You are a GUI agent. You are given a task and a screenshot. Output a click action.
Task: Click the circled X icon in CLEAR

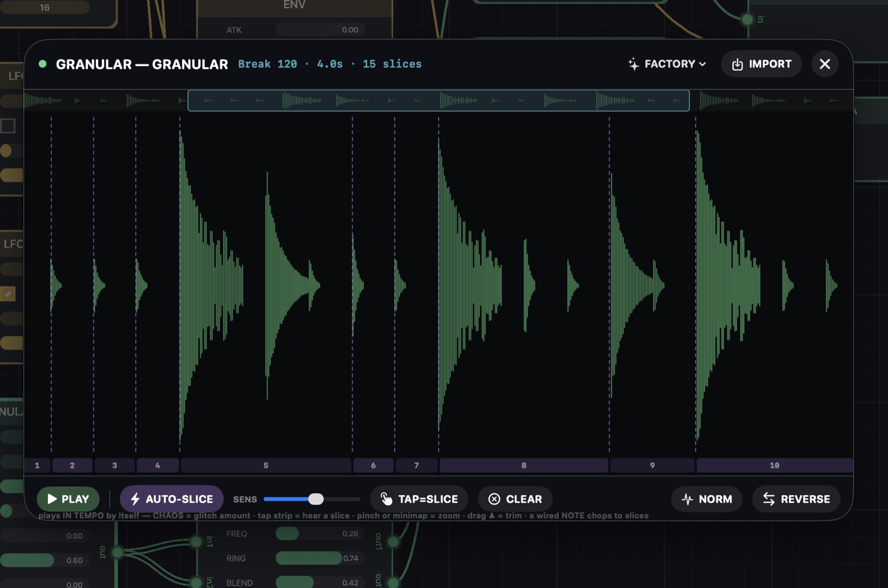pyautogui.click(x=494, y=499)
